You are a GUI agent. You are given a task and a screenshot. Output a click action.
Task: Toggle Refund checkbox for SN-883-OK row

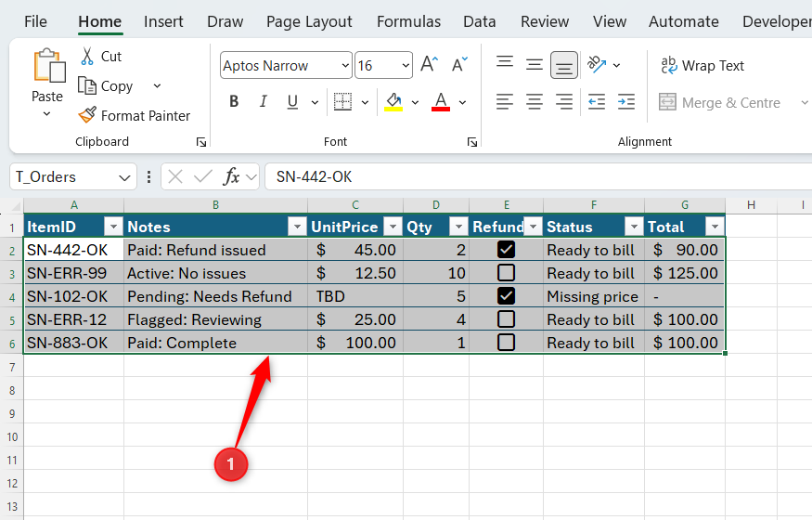pyautogui.click(x=506, y=343)
